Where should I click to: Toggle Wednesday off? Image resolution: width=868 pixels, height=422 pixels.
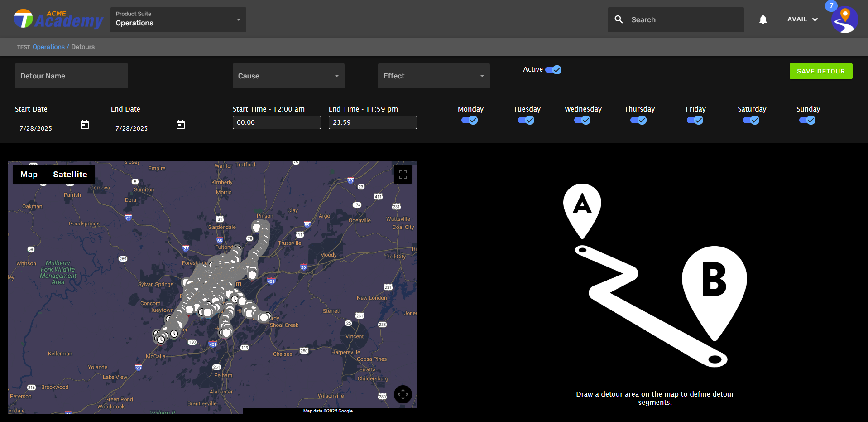tap(582, 121)
